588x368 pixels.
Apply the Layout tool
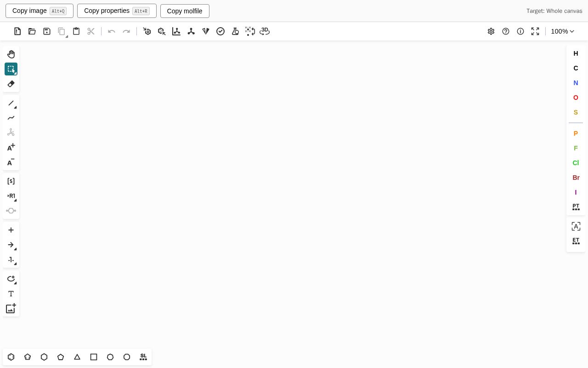[176, 31]
